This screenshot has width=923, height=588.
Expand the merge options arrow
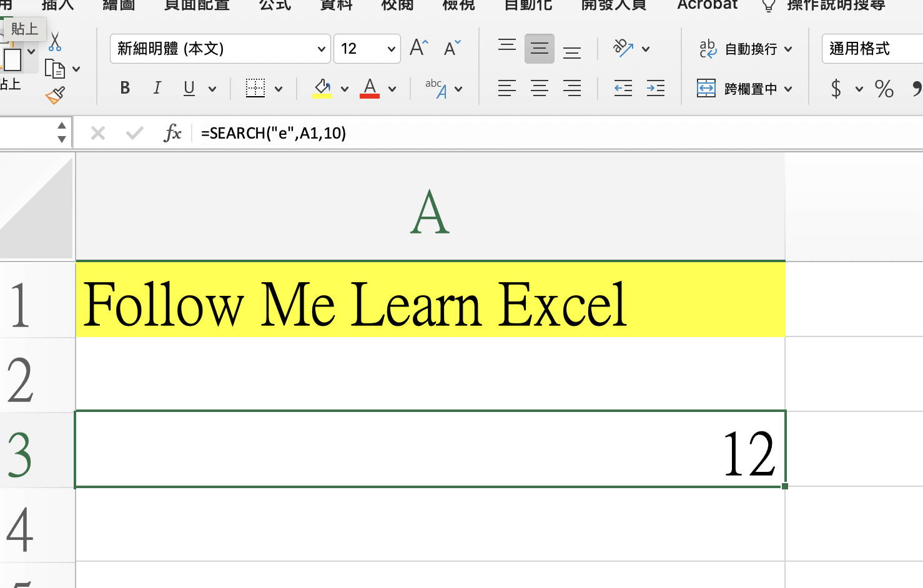coord(788,89)
